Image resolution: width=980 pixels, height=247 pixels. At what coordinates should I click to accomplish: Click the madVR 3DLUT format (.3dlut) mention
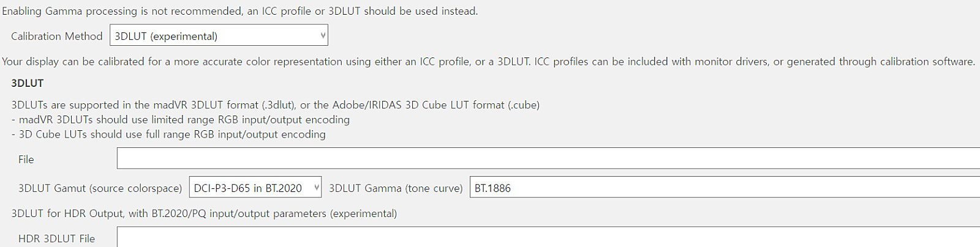tap(244, 105)
